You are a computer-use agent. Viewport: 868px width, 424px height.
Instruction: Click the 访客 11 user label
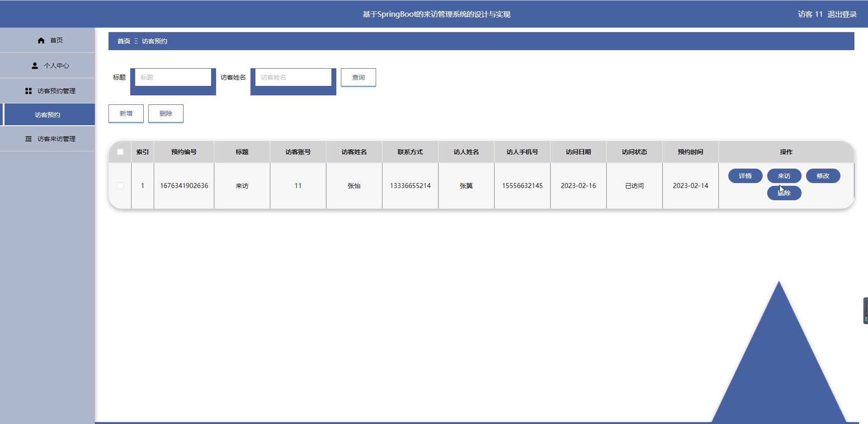(810, 14)
